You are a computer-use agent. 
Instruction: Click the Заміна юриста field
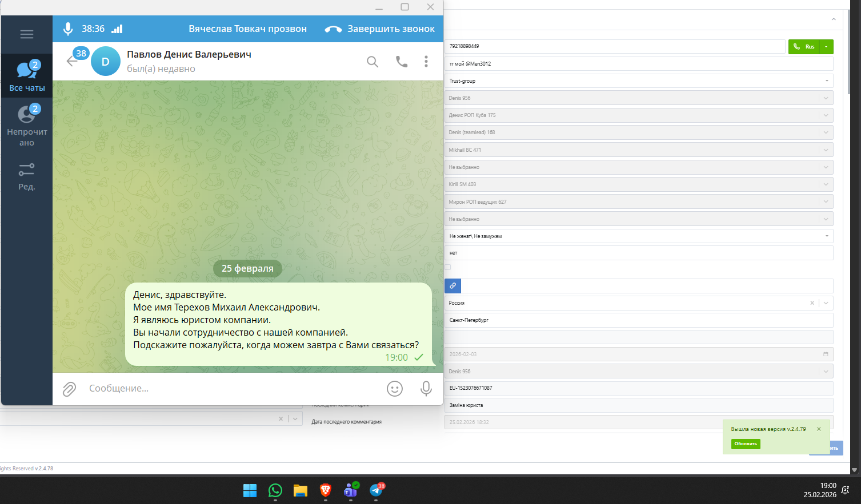[639, 405]
